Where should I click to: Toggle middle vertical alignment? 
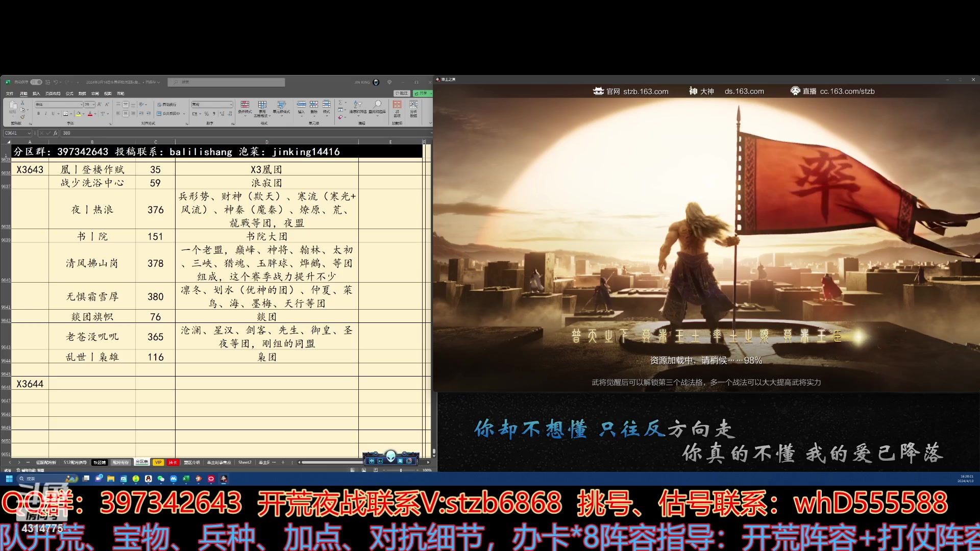tap(126, 104)
